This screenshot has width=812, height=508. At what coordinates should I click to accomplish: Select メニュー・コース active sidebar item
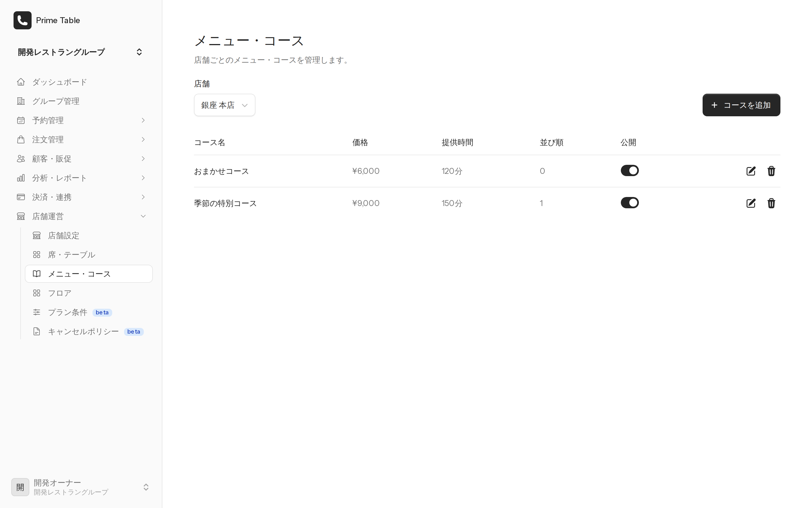pyautogui.click(x=89, y=274)
